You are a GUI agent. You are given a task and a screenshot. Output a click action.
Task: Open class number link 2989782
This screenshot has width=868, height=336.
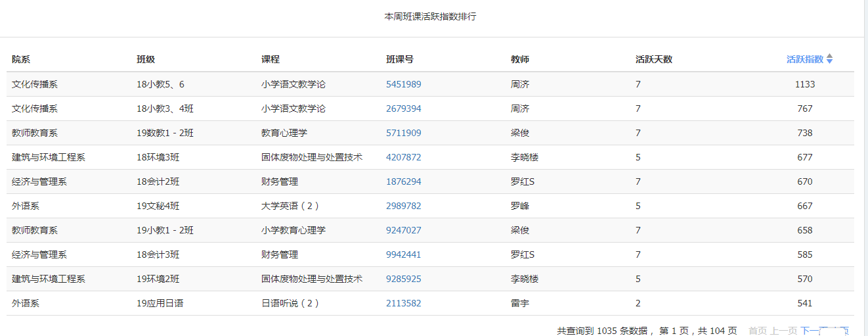point(404,206)
